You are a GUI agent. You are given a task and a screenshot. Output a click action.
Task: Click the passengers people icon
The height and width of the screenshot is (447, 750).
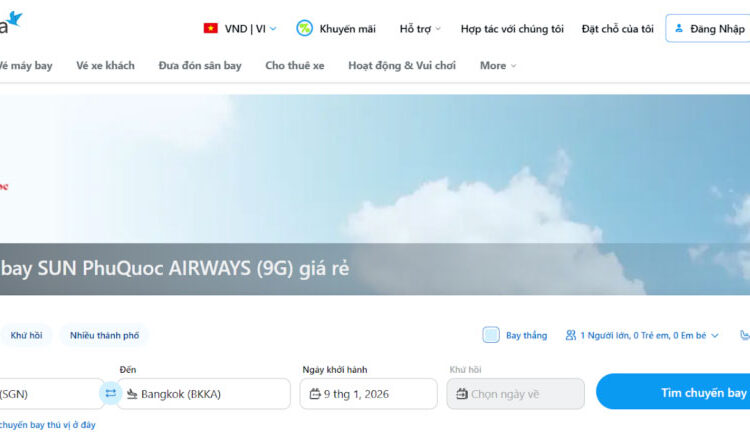click(570, 335)
